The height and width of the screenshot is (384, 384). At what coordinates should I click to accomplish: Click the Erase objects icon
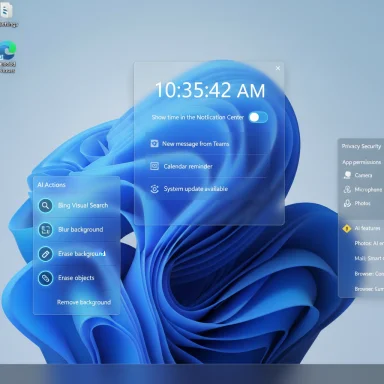(x=45, y=278)
